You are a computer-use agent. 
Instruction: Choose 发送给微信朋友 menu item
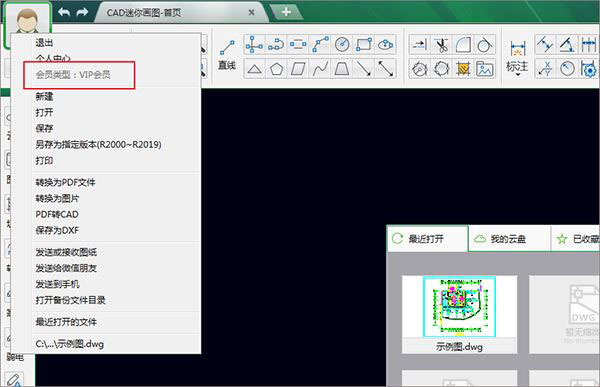(66, 268)
